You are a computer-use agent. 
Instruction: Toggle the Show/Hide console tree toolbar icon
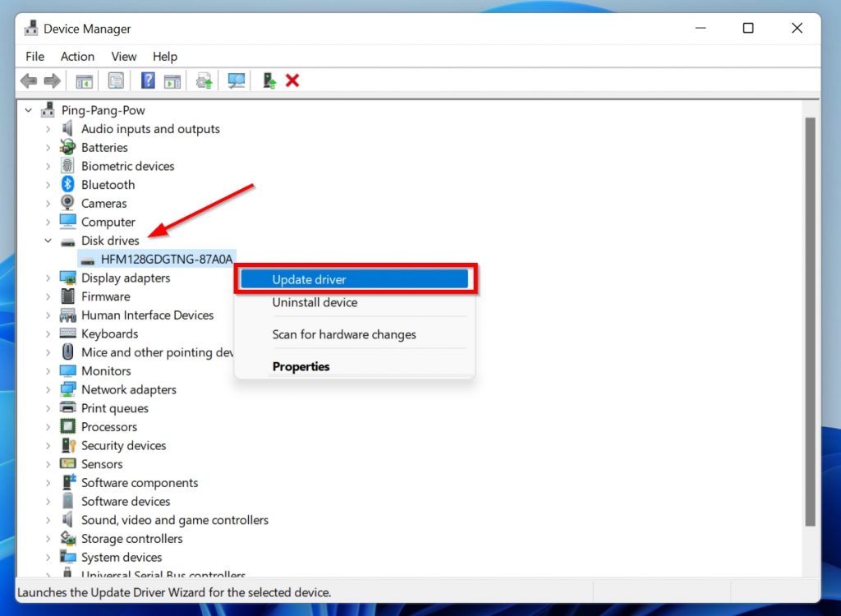pos(83,80)
